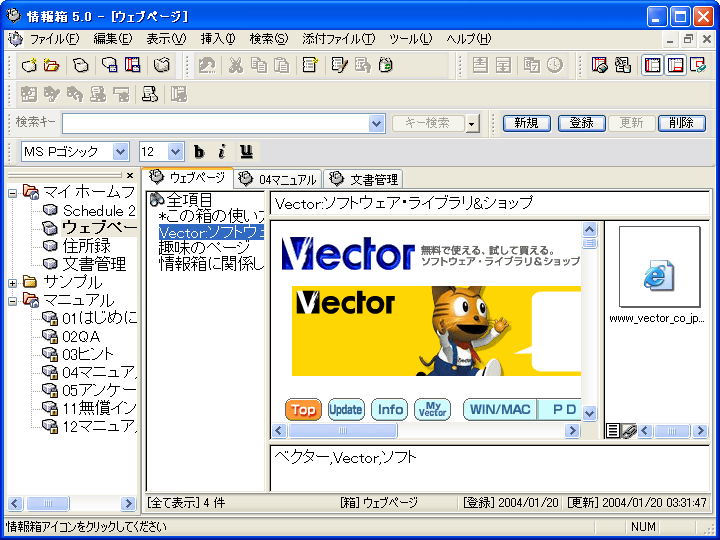Open the ツール(L) menu

(x=411, y=39)
